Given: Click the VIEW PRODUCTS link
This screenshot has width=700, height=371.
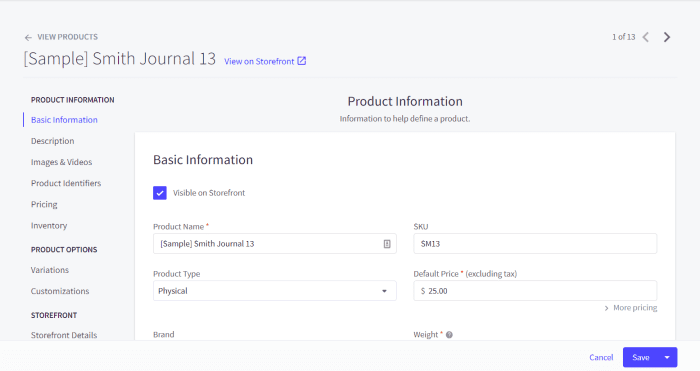Looking at the screenshot, I should (67, 37).
